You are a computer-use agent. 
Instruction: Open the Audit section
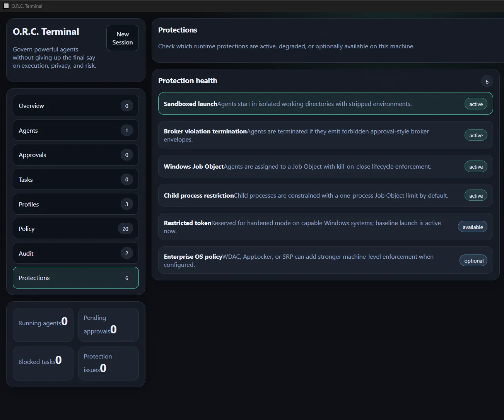(x=76, y=253)
